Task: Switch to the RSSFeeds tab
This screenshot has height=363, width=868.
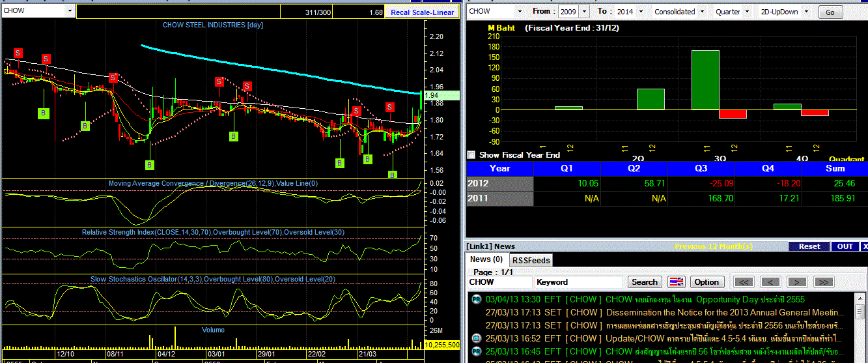Action: click(531, 260)
